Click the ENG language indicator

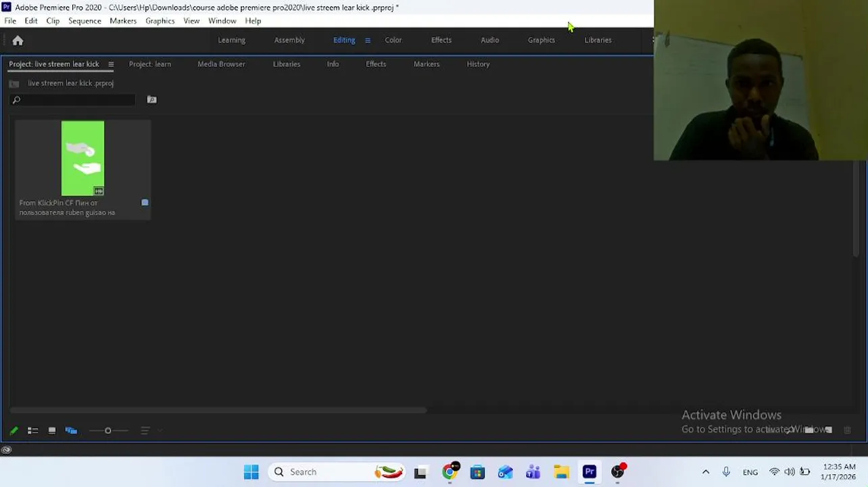tap(750, 472)
